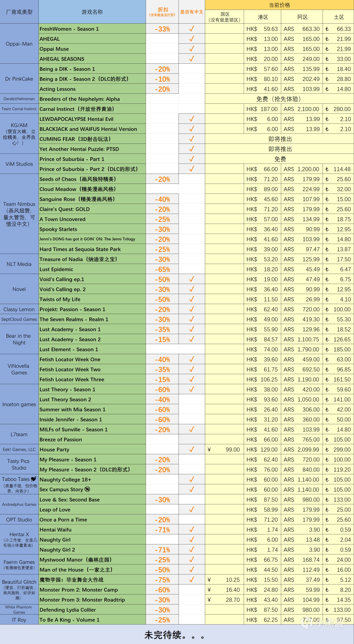Image resolution: width=354 pixels, height=644 pixels.
Task: Select ¥ 99.00 price for House Party
Action: point(225,449)
